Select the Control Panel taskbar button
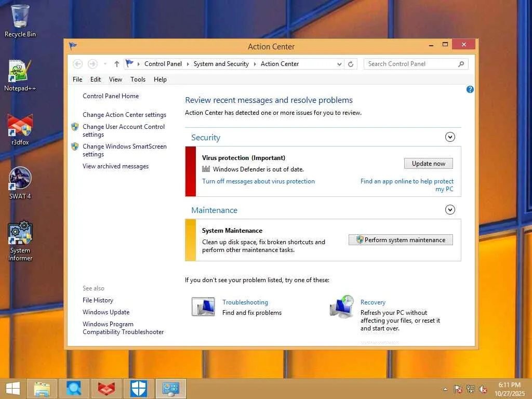This screenshot has width=532, height=399. [170, 389]
